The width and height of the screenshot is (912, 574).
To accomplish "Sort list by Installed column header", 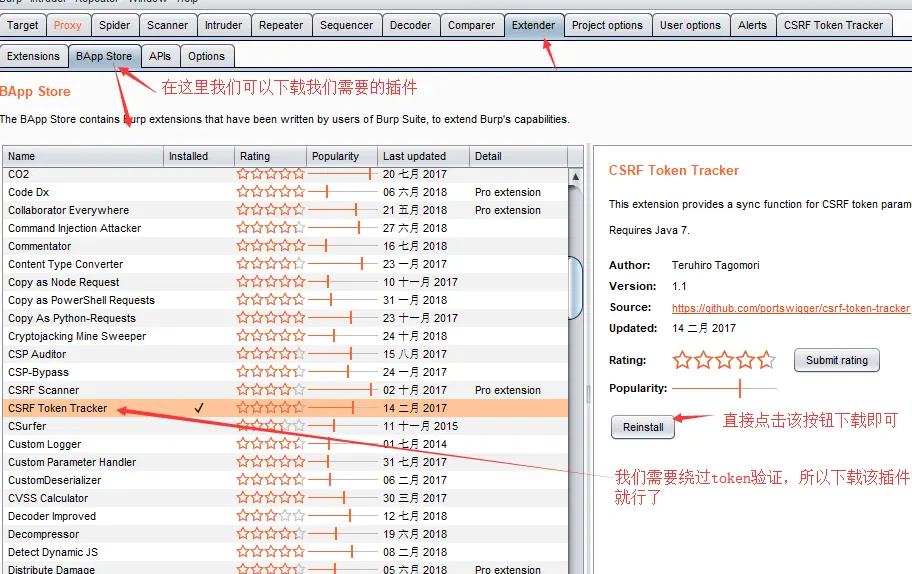I will click(x=199, y=156).
